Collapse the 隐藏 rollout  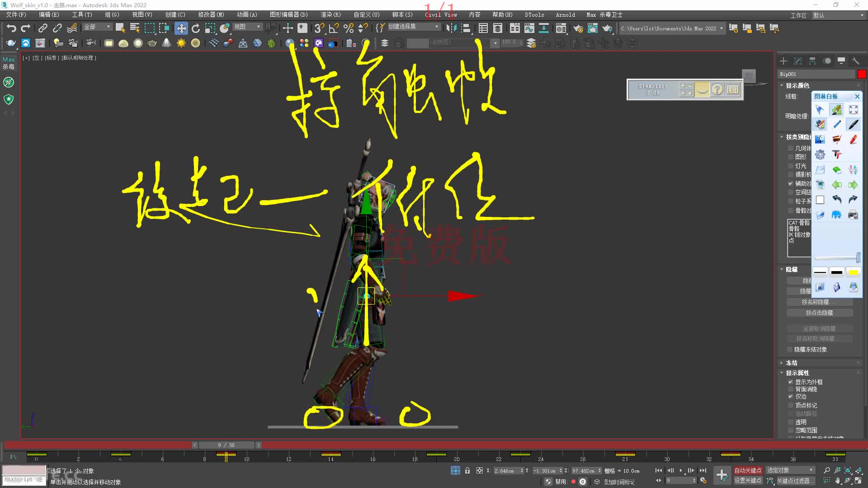792,269
